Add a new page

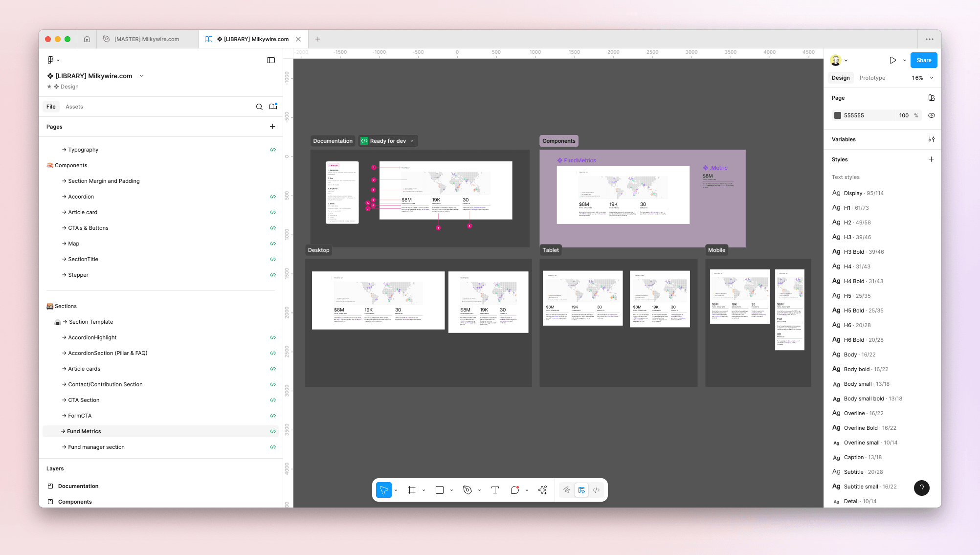pyautogui.click(x=272, y=127)
